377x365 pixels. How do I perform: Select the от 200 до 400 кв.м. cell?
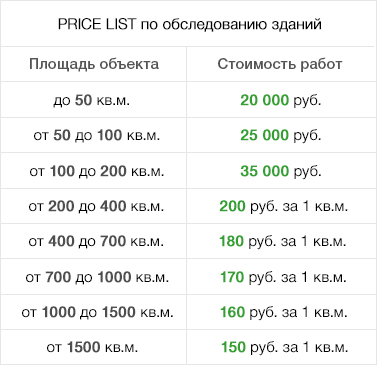point(96,206)
